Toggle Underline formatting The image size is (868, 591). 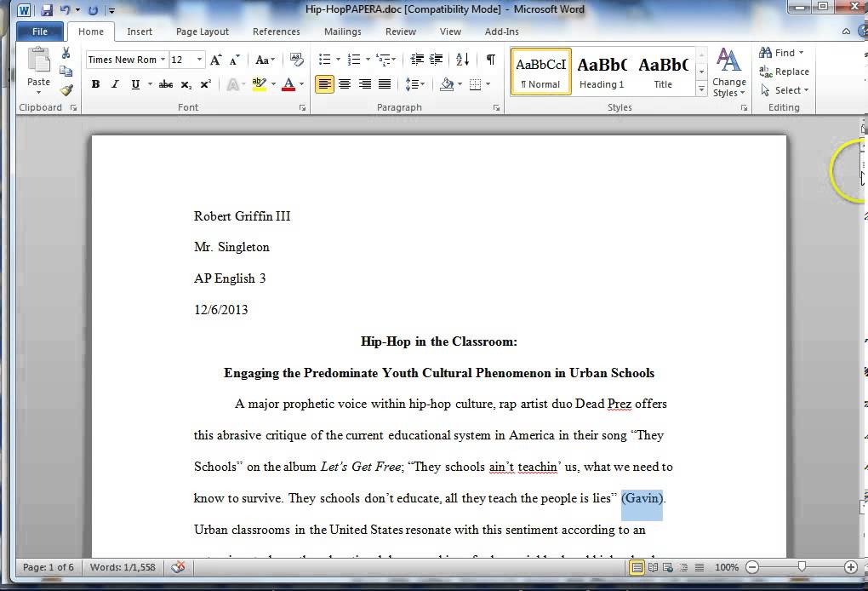click(x=135, y=84)
